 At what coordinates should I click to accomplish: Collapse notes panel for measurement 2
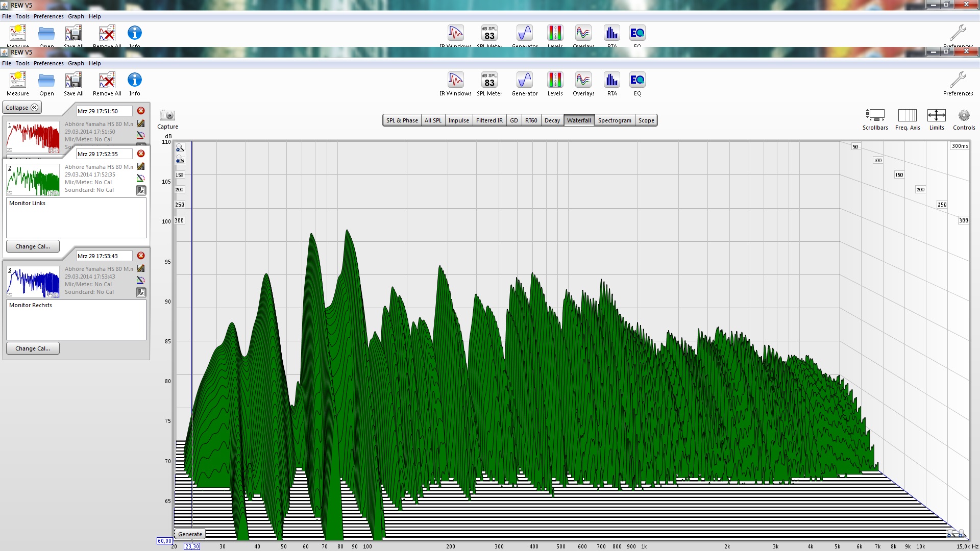click(x=141, y=190)
